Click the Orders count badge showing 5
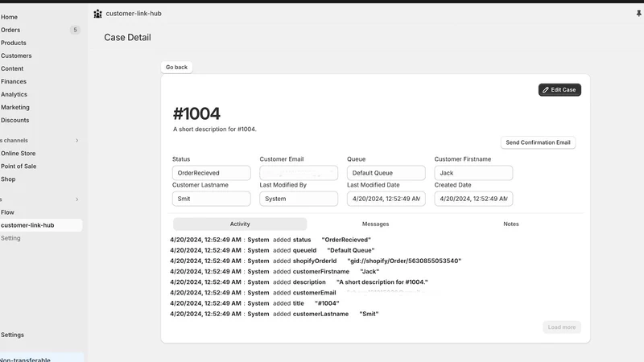644x362 pixels. point(75,30)
